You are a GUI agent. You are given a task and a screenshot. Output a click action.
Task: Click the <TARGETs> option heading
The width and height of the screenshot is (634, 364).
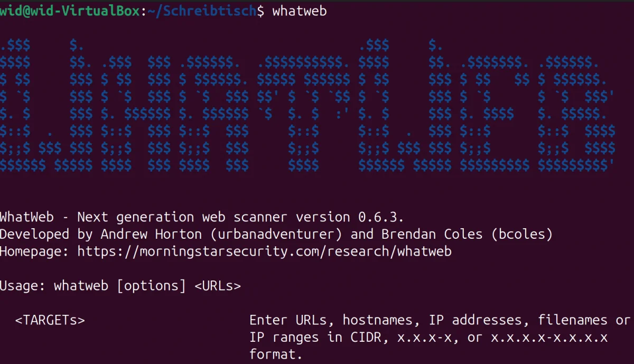50,320
